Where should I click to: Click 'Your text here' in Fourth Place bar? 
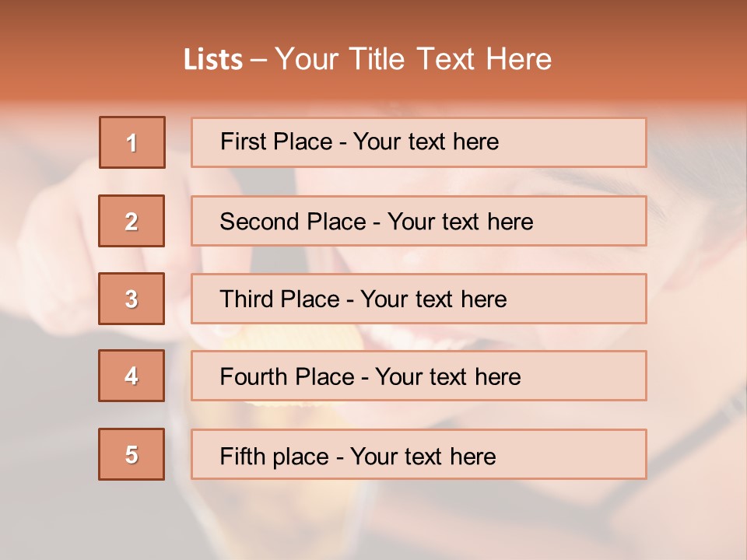click(x=448, y=376)
